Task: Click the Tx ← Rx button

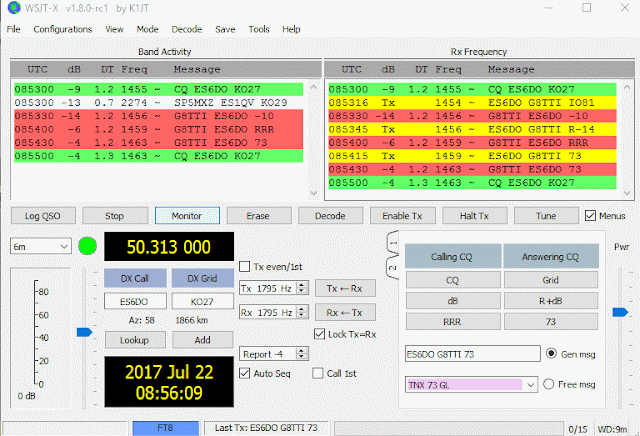Action: (345, 288)
